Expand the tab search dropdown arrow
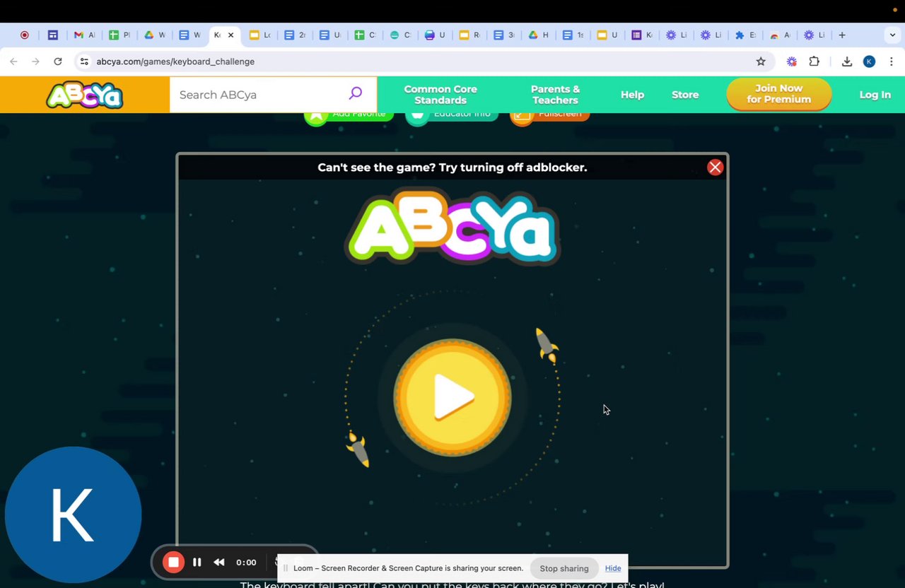905x588 pixels. click(x=892, y=35)
